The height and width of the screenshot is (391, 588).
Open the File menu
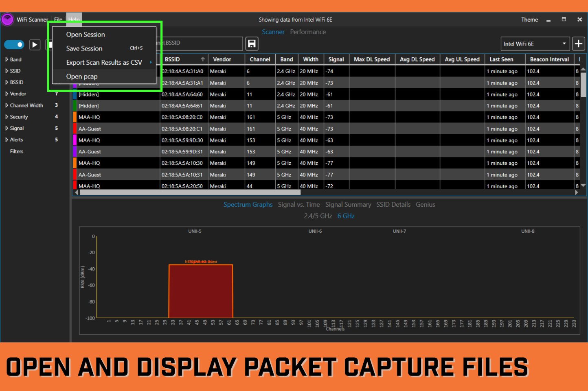[x=58, y=20]
